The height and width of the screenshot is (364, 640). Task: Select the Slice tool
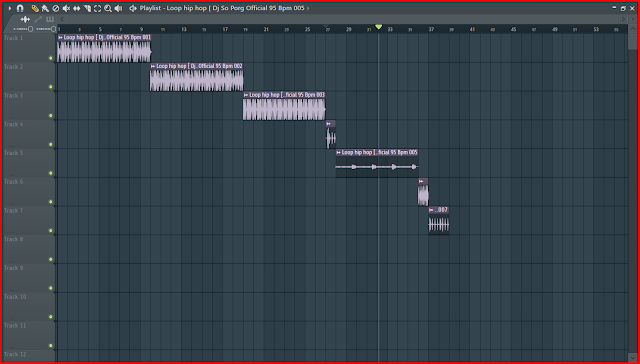pos(87,8)
